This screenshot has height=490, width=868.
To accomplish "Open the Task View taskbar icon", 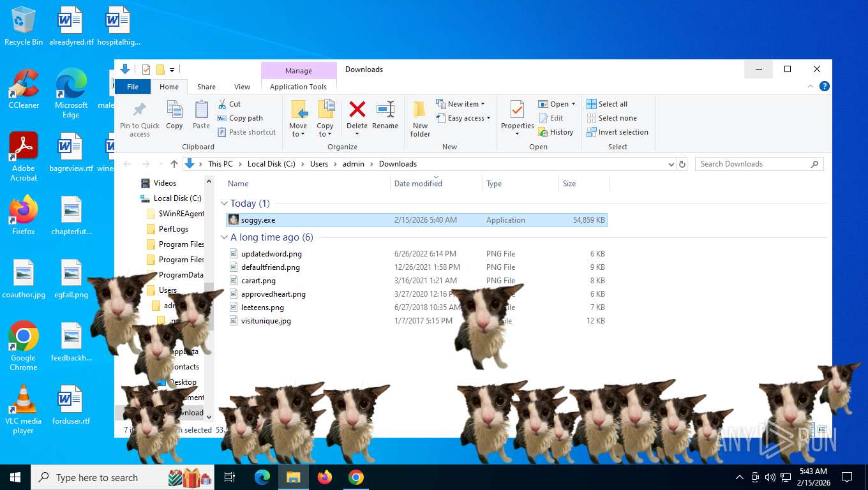I will [x=230, y=477].
